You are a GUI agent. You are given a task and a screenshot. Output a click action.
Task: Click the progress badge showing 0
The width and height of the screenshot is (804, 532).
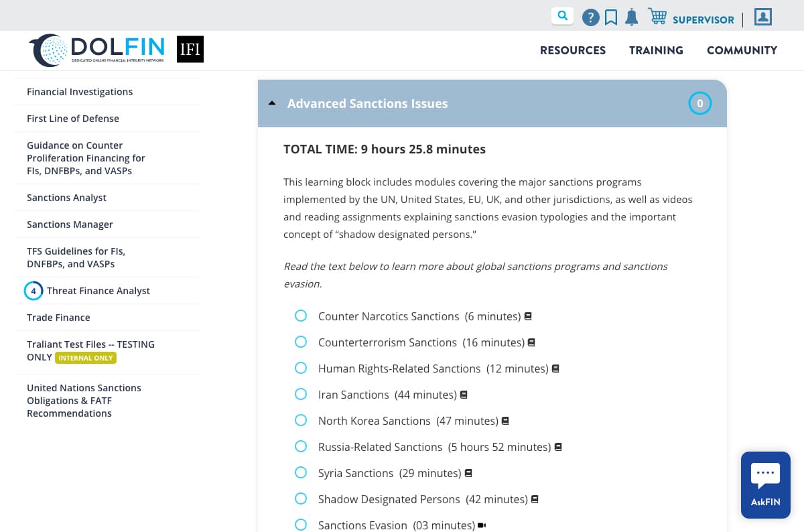[x=699, y=103]
